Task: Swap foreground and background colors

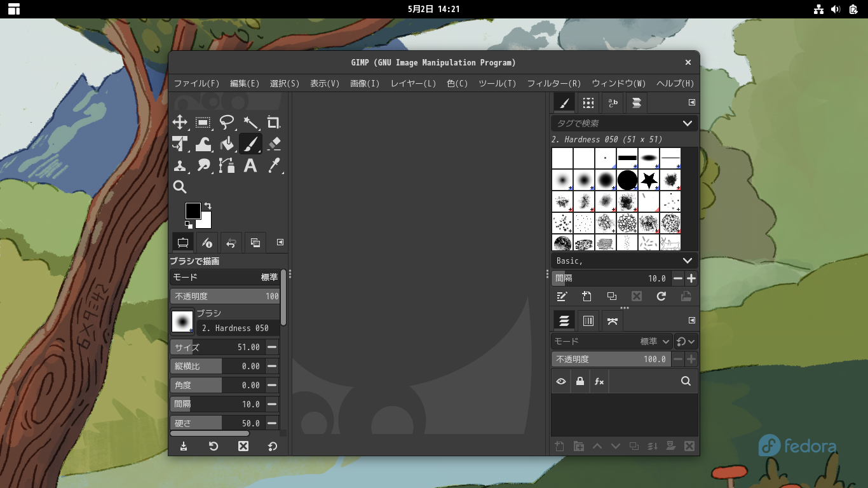Action: point(208,206)
